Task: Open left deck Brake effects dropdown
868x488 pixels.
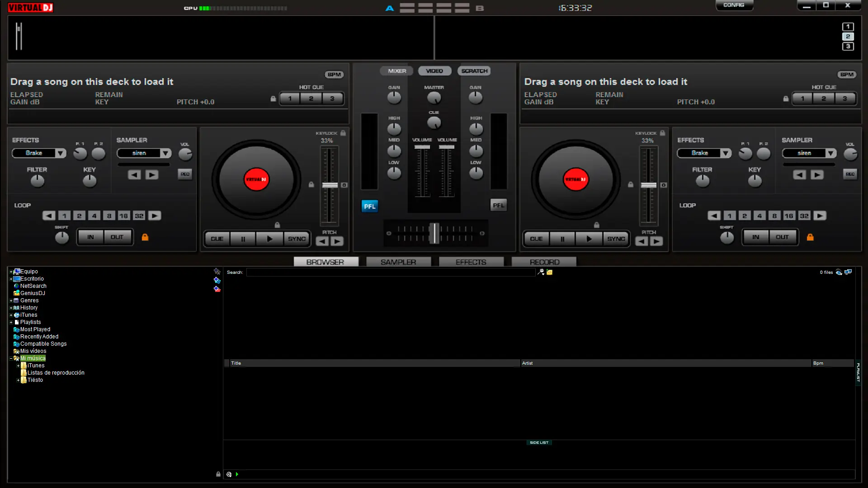Action: click(x=60, y=153)
